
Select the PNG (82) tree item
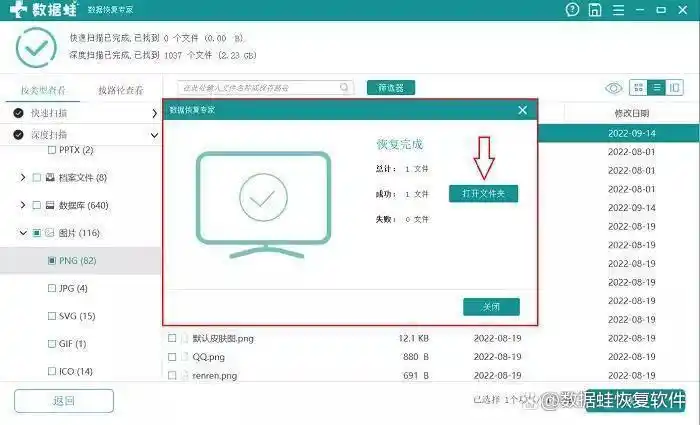coord(78,261)
